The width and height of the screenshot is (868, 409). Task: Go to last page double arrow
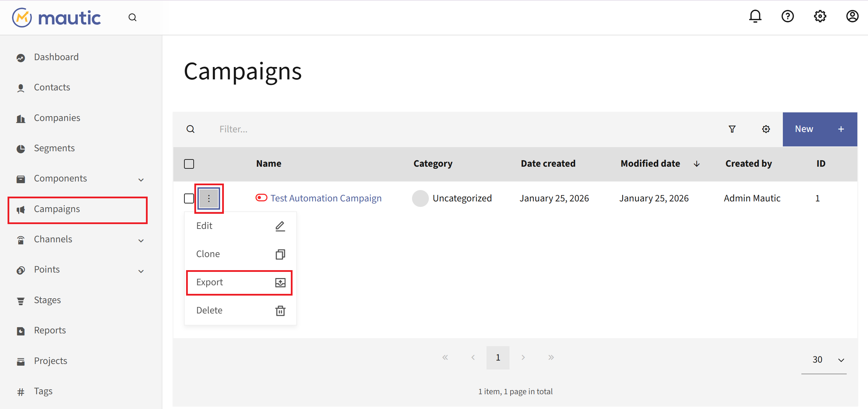point(551,357)
